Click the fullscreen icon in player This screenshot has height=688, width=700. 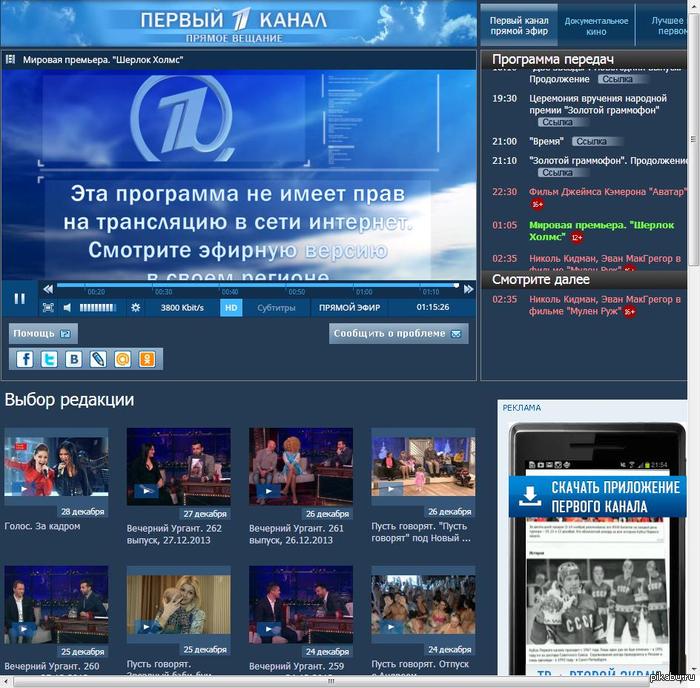pyautogui.click(x=48, y=308)
